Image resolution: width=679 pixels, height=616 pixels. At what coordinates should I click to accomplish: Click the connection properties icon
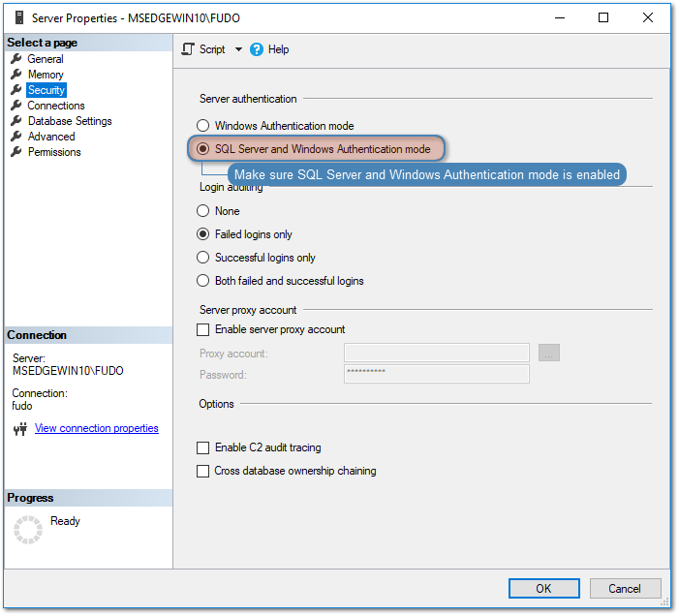click(x=19, y=429)
